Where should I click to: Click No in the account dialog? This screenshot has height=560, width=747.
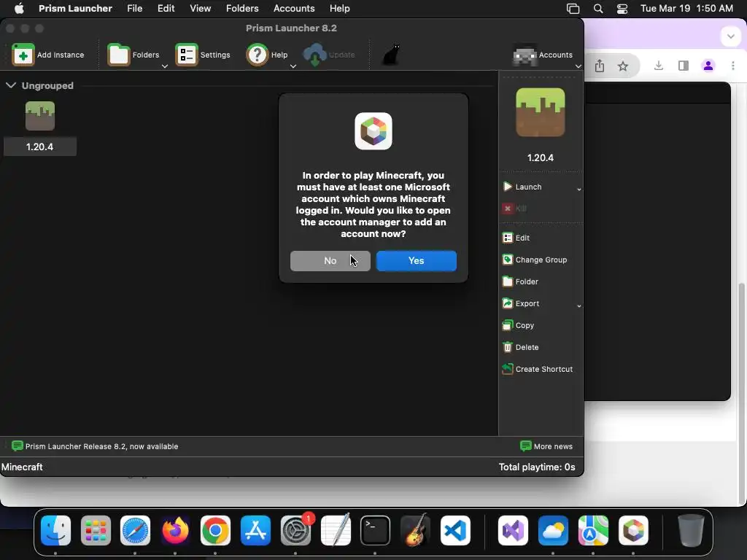coord(330,261)
